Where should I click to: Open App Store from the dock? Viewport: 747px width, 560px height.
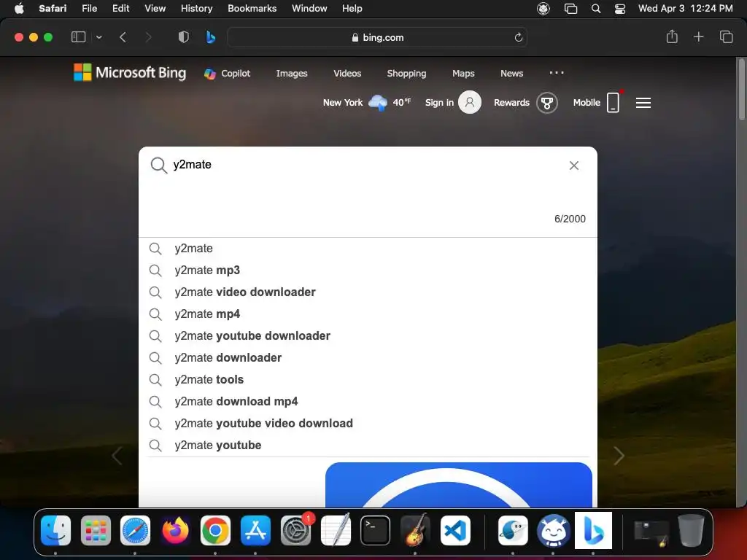pyautogui.click(x=255, y=530)
